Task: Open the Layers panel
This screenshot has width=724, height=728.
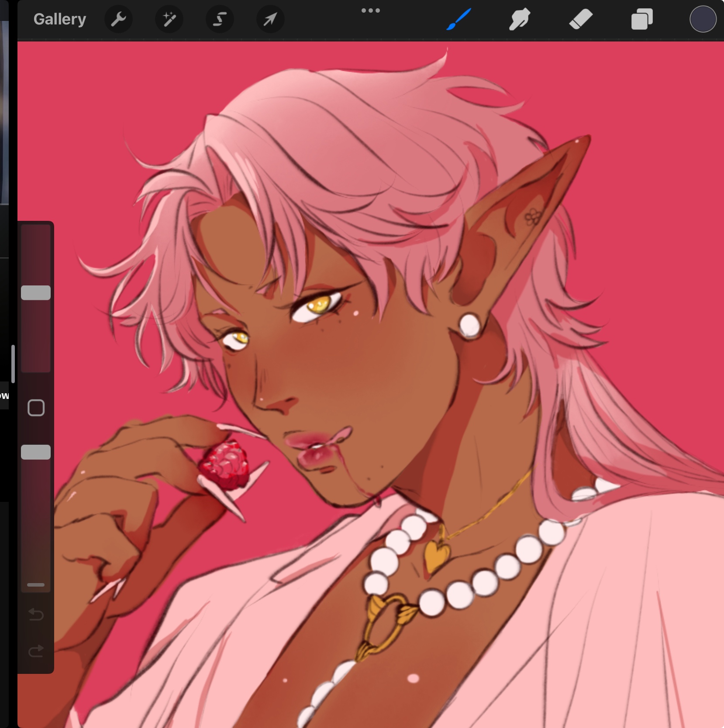Action: [641, 20]
